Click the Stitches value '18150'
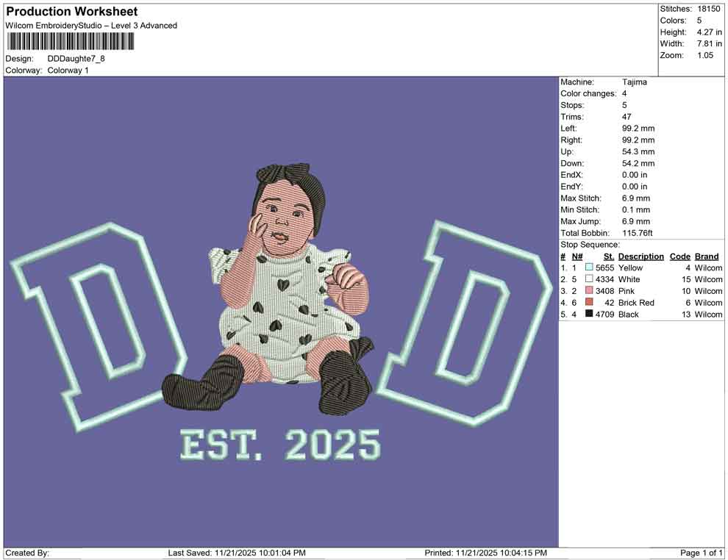Image resolution: width=728 pixels, height=560 pixels. (708, 9)
